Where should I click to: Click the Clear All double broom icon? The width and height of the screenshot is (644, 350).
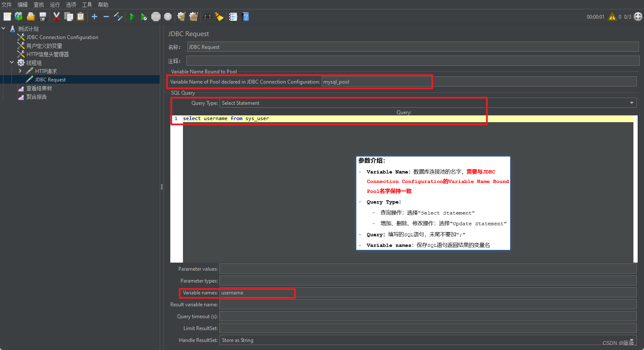pyautogui.click(x=194, y=17)
